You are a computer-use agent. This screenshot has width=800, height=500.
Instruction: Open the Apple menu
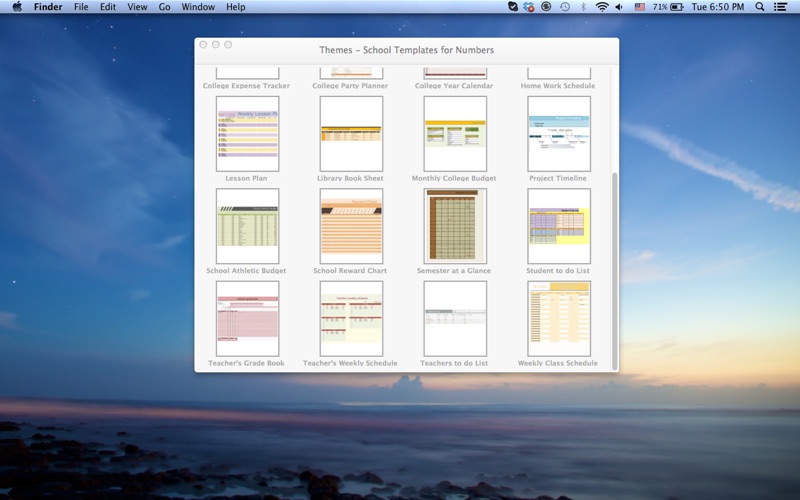(x=17, y=7)
